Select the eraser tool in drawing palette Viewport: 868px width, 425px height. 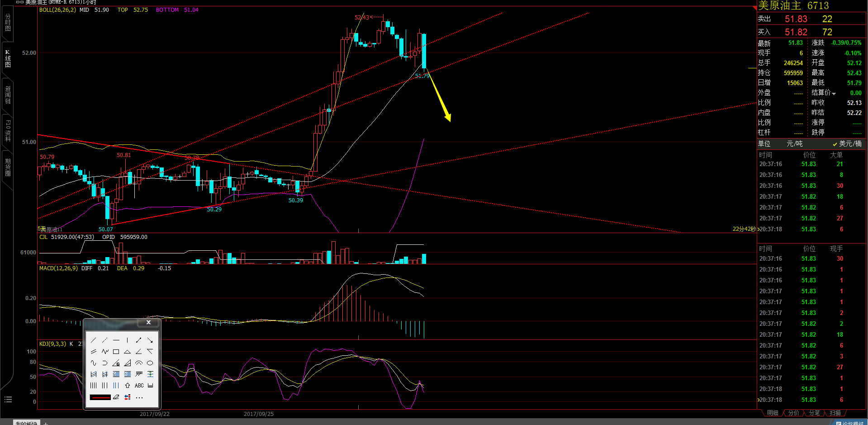116,397
